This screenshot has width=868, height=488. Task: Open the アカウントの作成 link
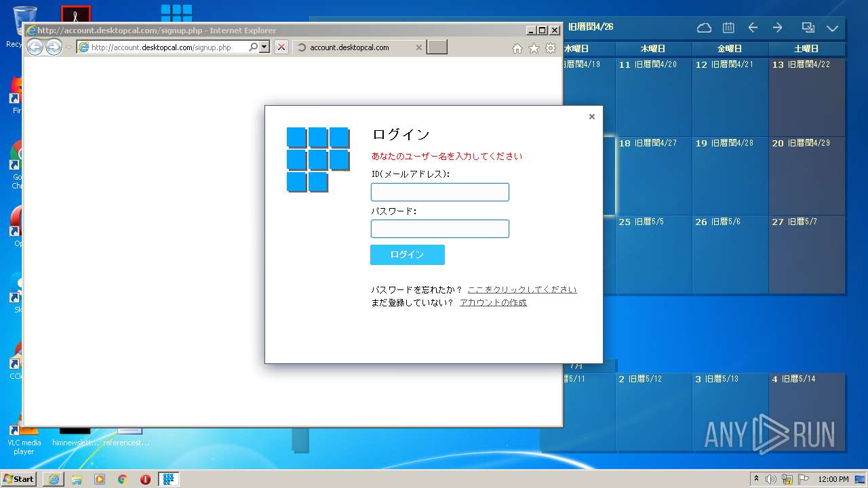click(x=493, y=302)
